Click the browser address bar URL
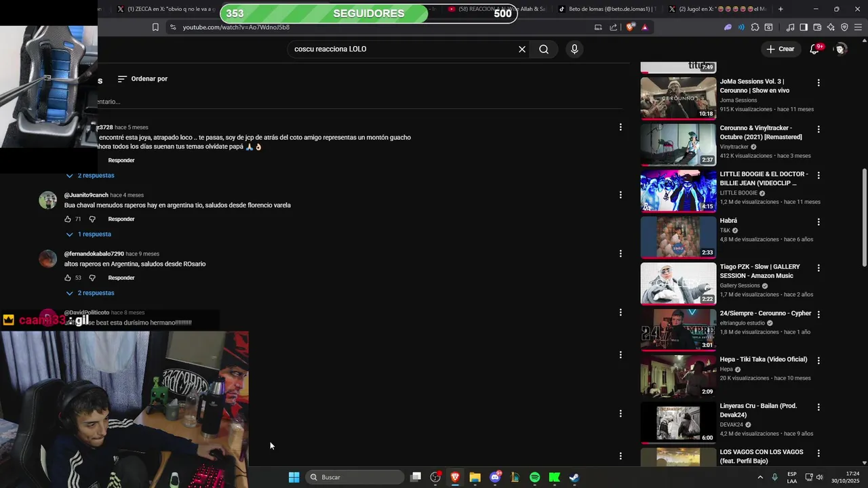 (236, 27)
